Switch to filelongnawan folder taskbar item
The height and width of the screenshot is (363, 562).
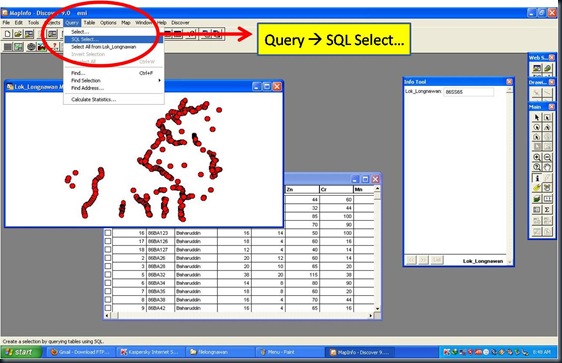pos(220,352)
